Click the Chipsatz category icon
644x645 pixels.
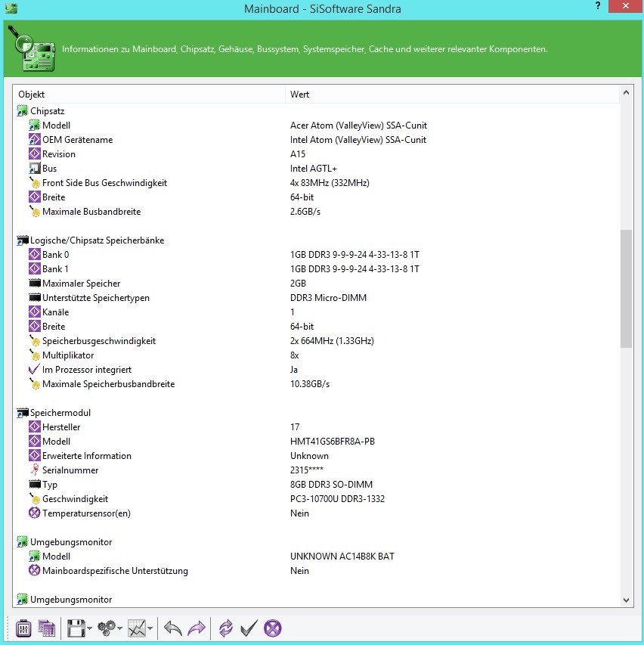tap(22, 111)
